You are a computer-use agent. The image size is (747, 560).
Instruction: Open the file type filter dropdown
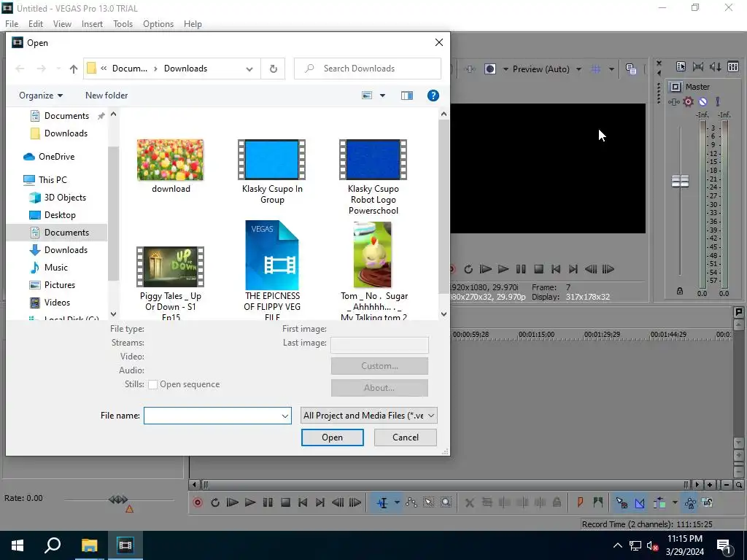click(x=368, y=415)
